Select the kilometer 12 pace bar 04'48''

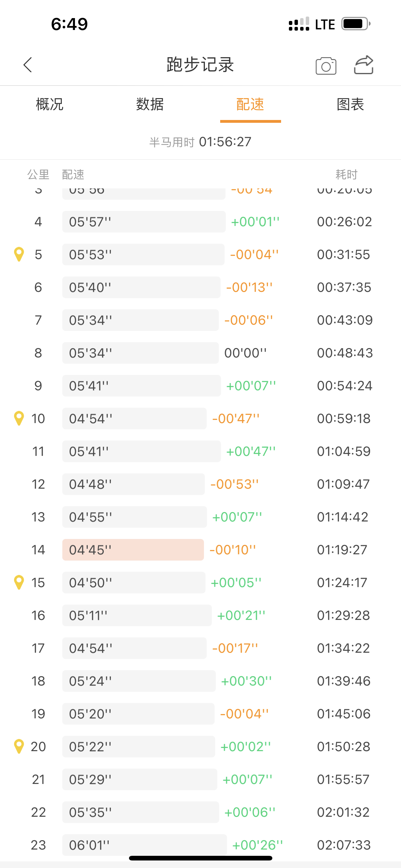click(133, 484)
